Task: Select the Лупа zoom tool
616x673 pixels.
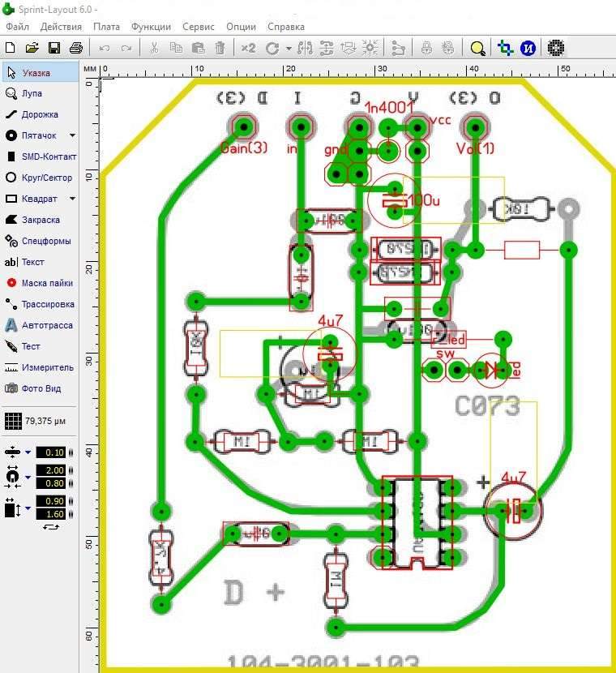Action: [32, 93]
